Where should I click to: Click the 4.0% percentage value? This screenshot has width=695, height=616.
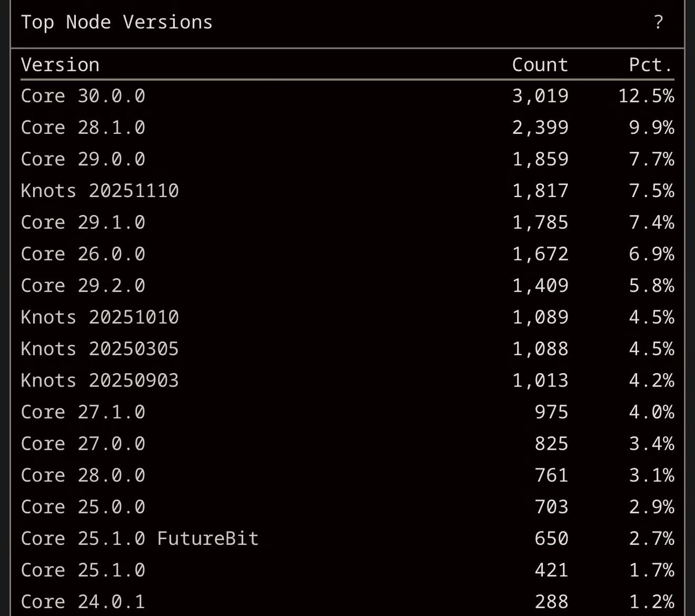(652, 412)
